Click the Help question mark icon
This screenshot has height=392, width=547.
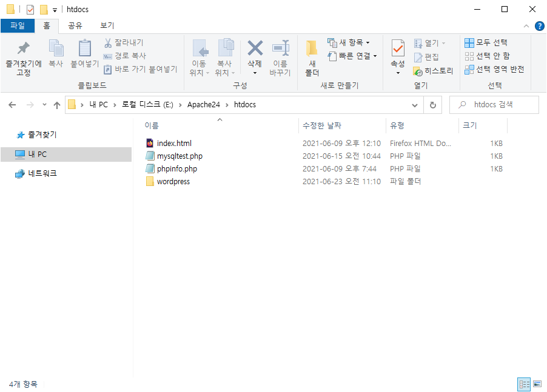pyautogui.click(x=539, y=26)
